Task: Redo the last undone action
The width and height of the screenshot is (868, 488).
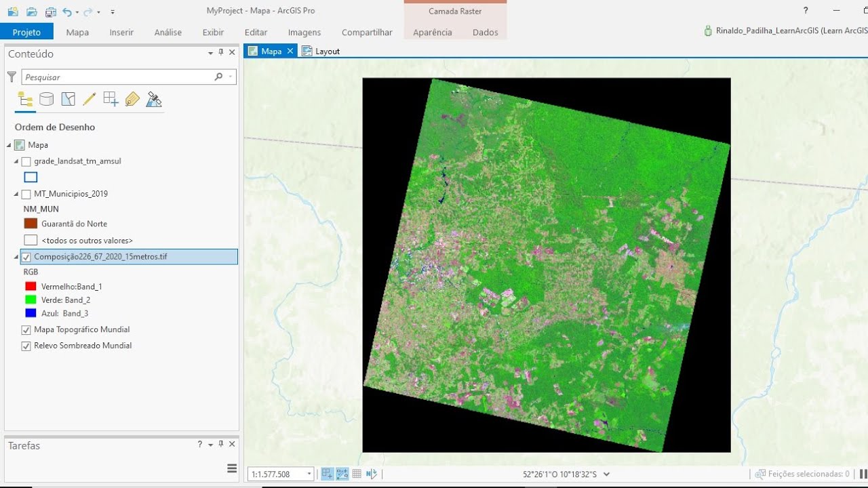Action: click(88, 12)
